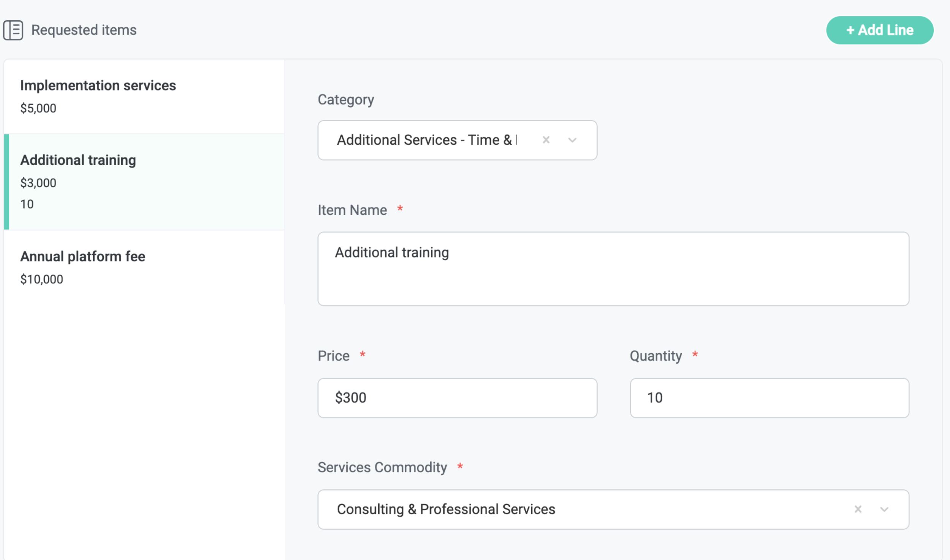
Task: Click the Requested items heading text
Action: (x=84, y=30)
